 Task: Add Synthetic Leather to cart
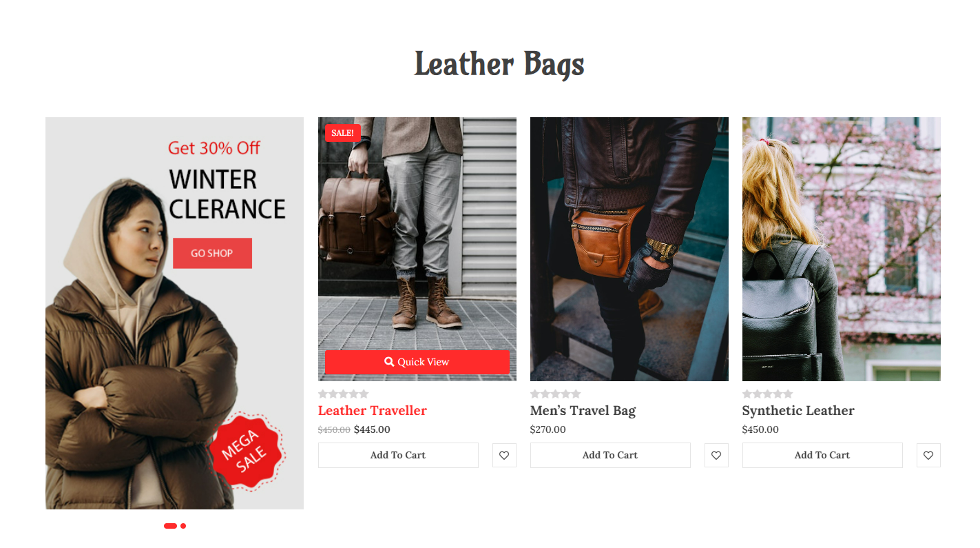(822, 455)
